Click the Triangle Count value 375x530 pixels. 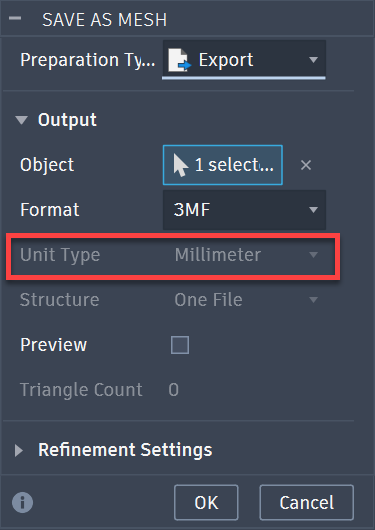coord(173,390)
